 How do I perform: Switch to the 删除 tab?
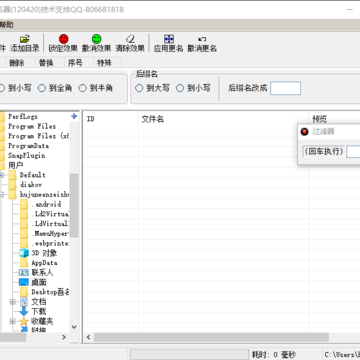[x=16, y=63]
